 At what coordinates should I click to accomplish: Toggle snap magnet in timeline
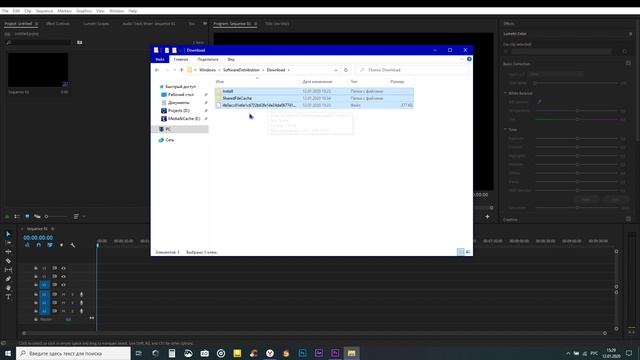coord(38,245)
